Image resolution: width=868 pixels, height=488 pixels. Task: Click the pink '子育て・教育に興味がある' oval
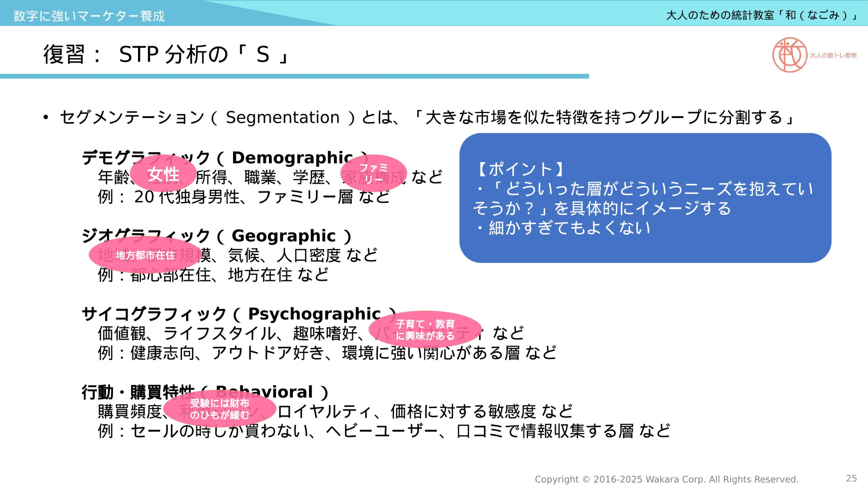tap(425, 330)
